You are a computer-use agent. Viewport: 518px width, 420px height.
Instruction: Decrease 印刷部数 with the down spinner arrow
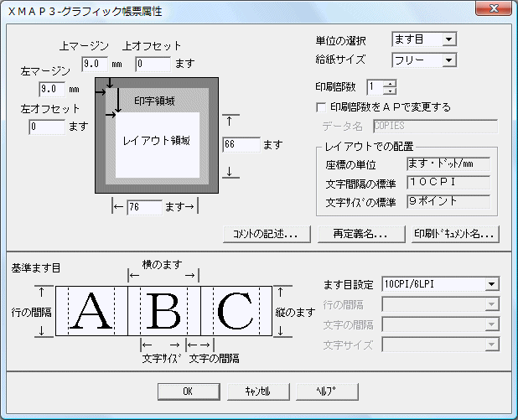[390, 91]
